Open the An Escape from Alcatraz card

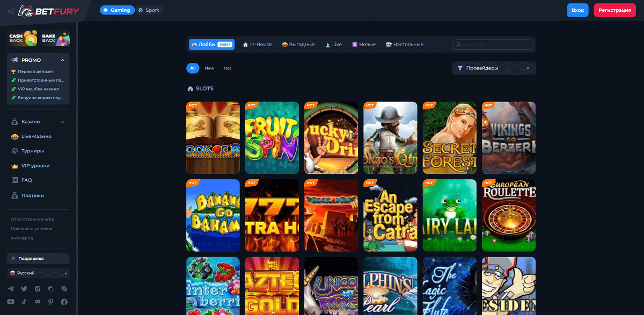click(390, 215)
